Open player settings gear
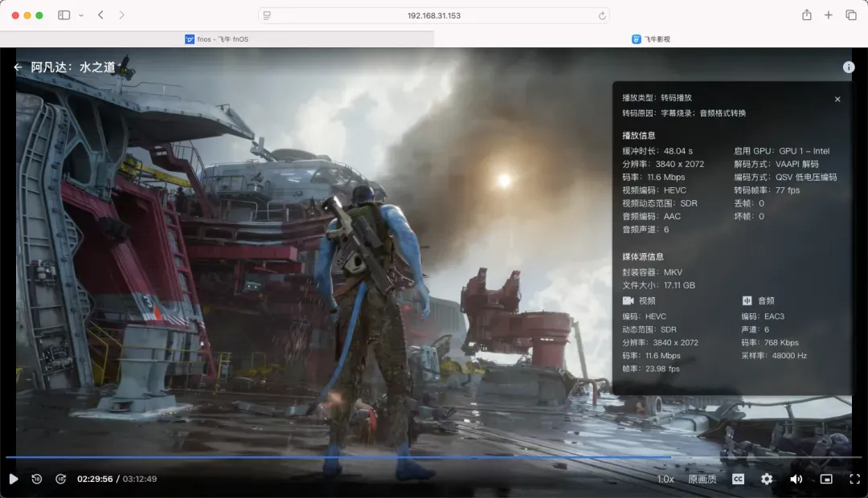This screenshot has width=868, height=498. click(767, 479)
